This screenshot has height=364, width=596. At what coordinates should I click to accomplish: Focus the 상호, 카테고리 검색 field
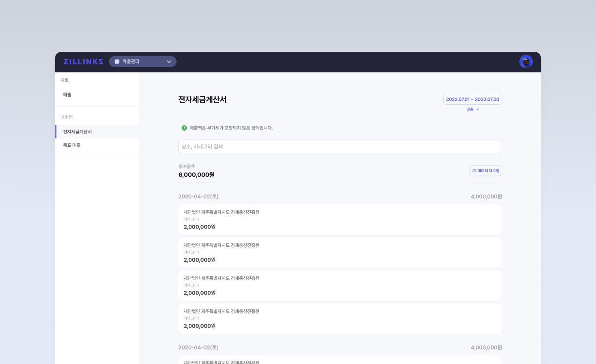point(340,146)
